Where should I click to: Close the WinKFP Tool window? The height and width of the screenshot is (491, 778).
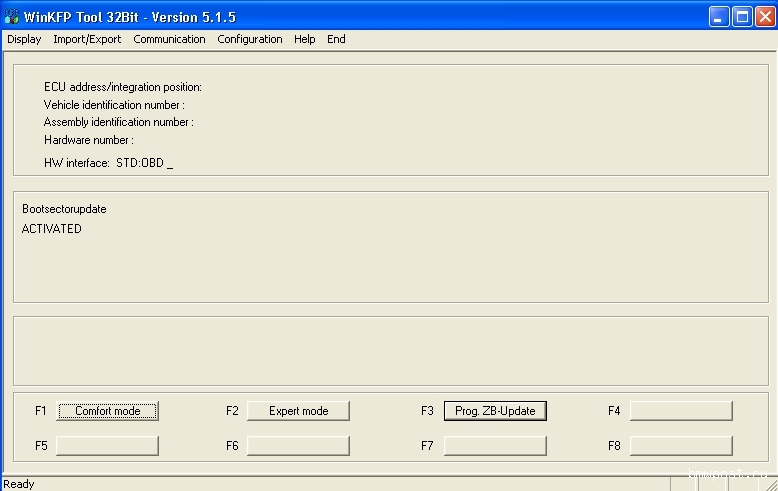[764, 16]
